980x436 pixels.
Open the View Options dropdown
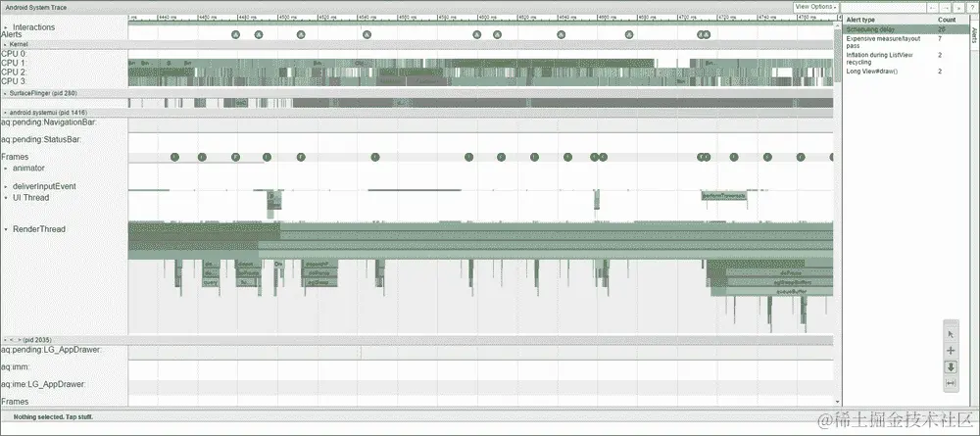pos(815,7)
